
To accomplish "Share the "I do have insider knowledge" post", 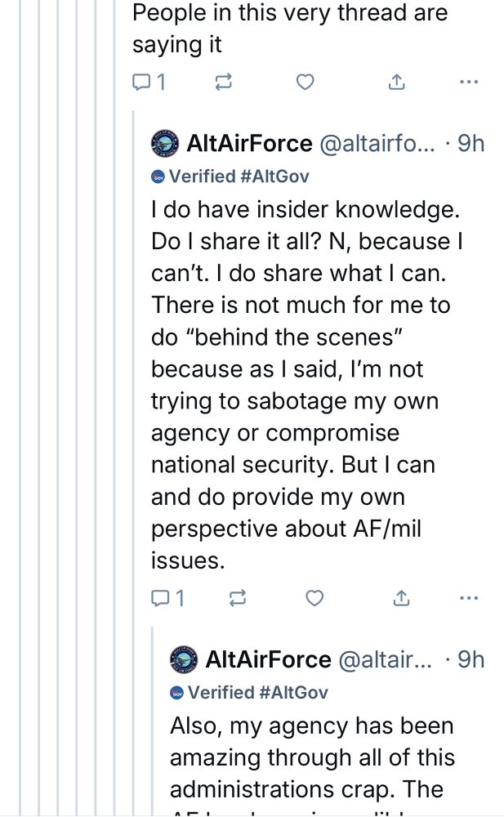I will click(401, 599).
